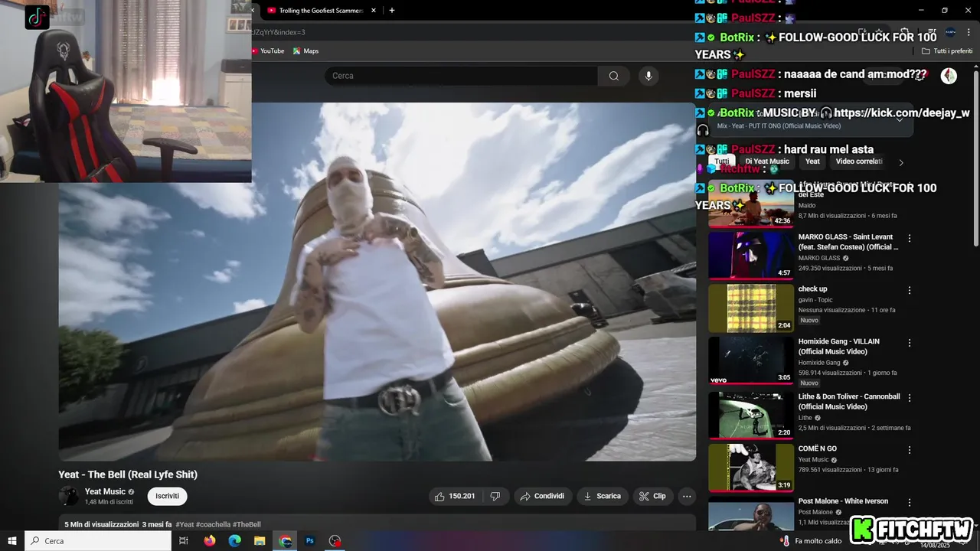The image size is (980, 551).
Task: Open options menu for MARKO GLASS video
Action: [x=910, y=238]
